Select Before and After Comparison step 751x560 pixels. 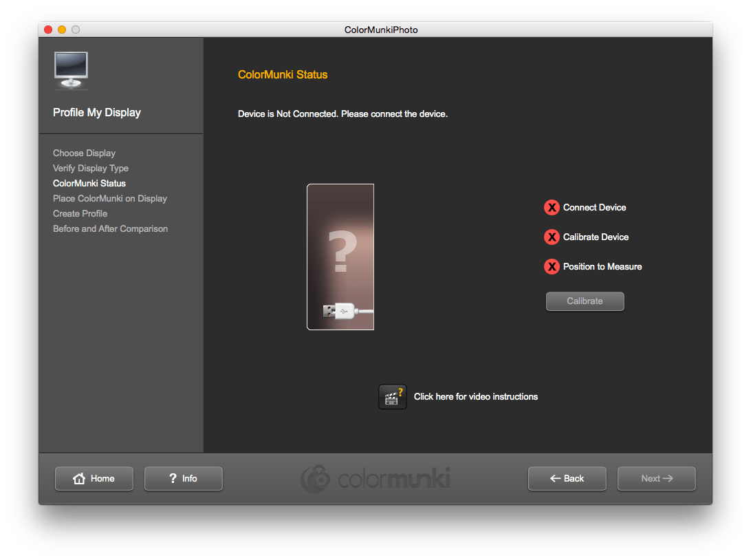click(x=110, y=229)
